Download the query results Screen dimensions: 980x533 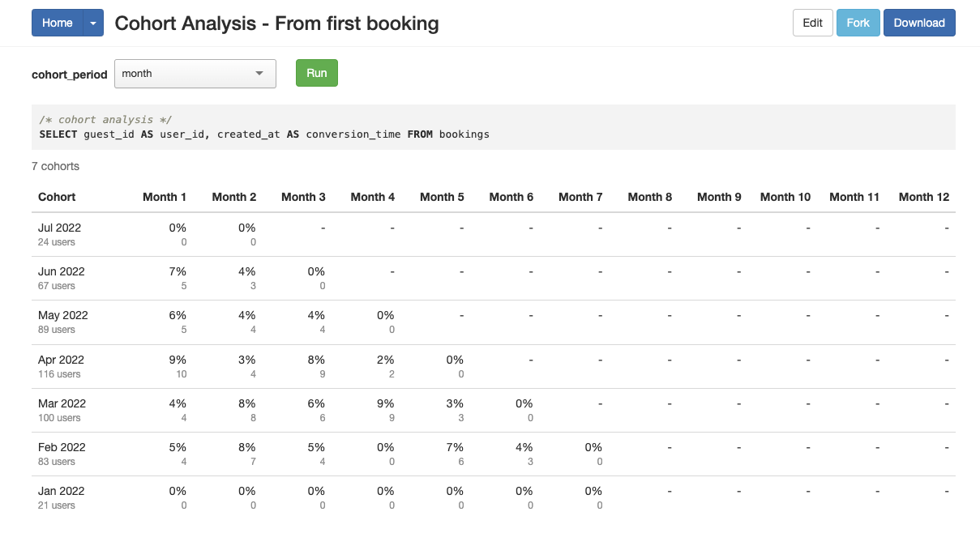[919, 23]
